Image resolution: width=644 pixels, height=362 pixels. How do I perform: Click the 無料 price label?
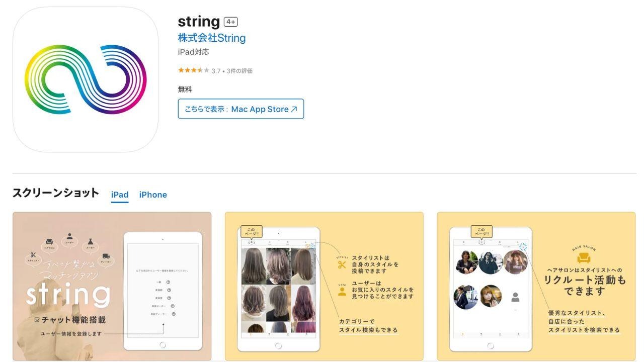point(185,89)
